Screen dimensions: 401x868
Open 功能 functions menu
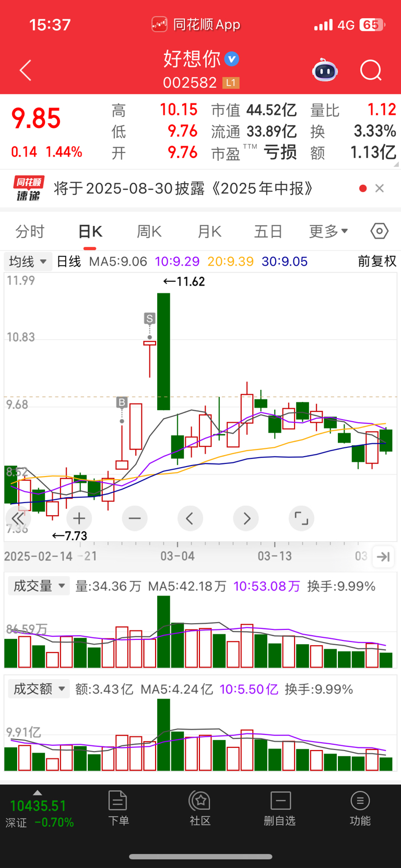pos(360,808)
